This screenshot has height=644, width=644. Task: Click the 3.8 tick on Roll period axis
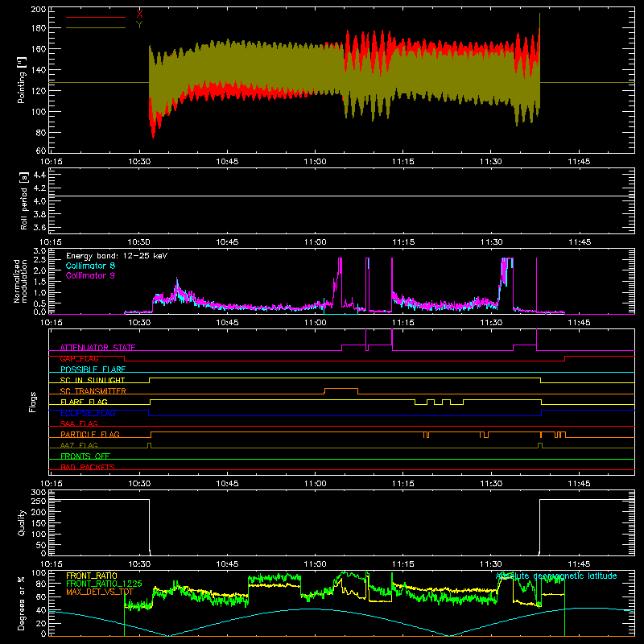39,214
